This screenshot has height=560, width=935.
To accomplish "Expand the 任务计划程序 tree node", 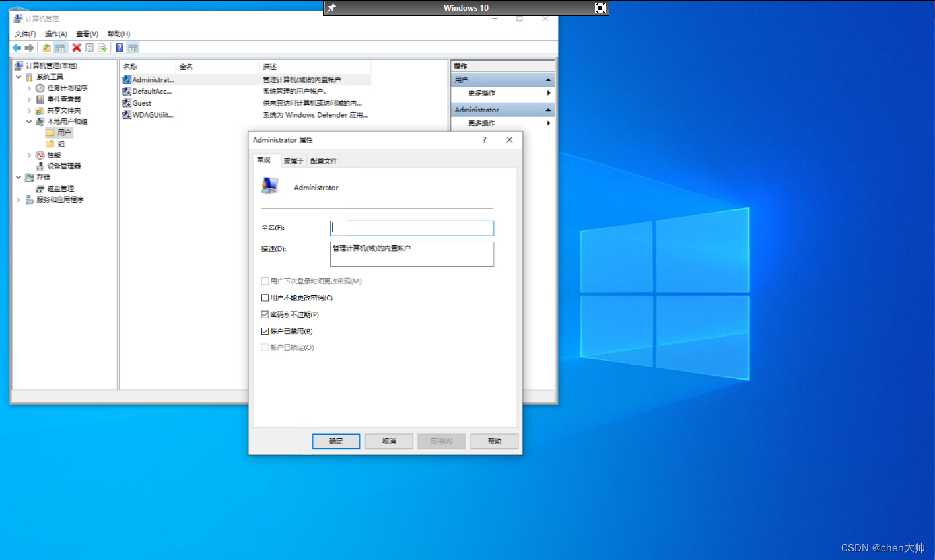I will (x=29, y=88).
